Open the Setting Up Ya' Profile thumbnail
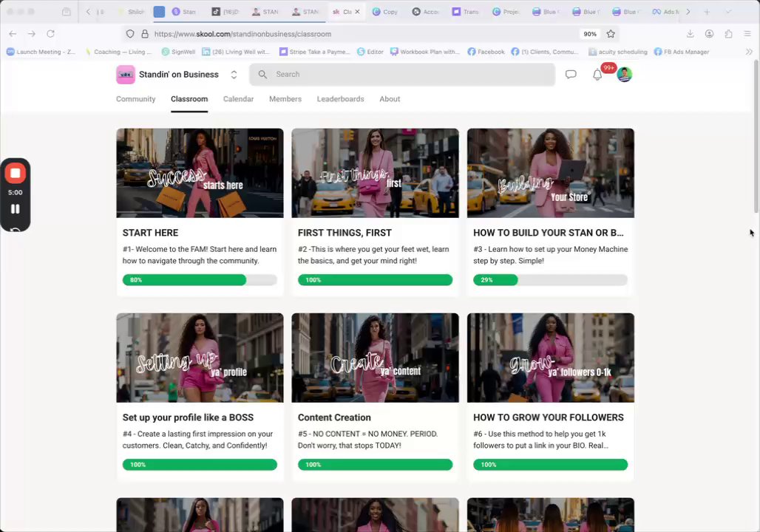This screenshot has width=760, height=532. [200, 358]
